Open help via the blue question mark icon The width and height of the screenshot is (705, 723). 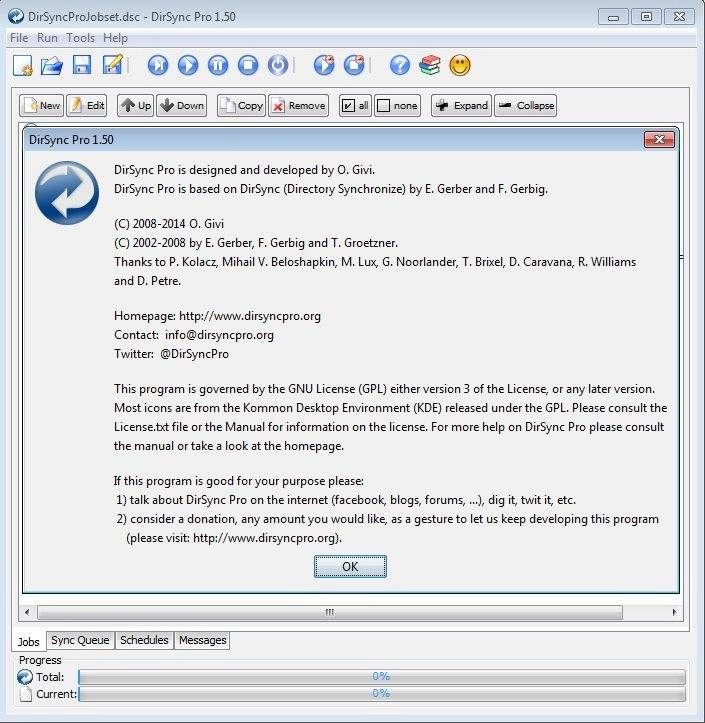[x=399, y=65]
